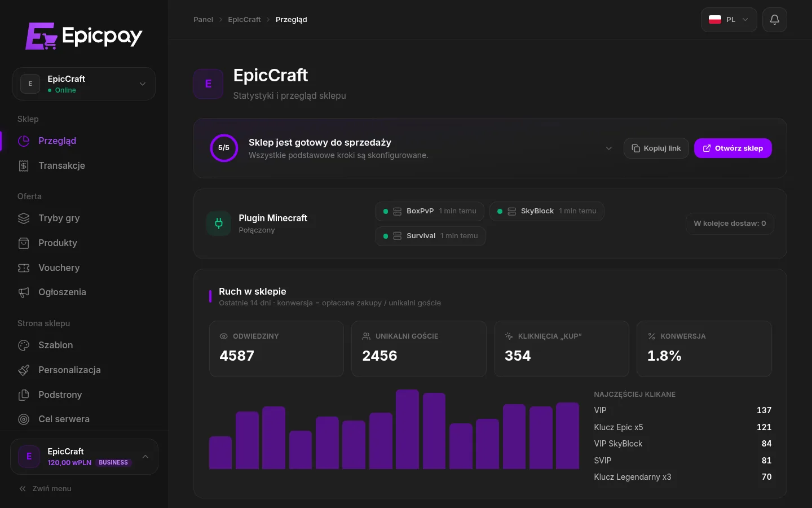Click the Panel breadcrumb link
812x508 pixels.
click(203, 20)
